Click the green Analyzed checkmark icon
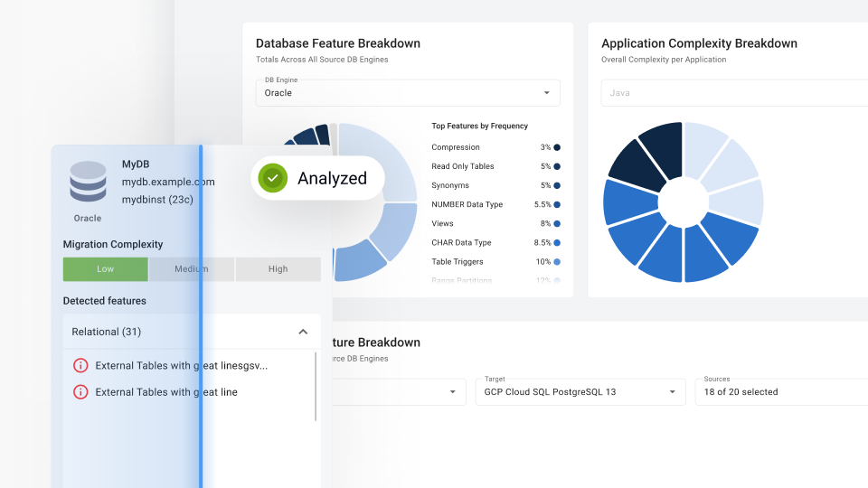 [x=272, y=178]
